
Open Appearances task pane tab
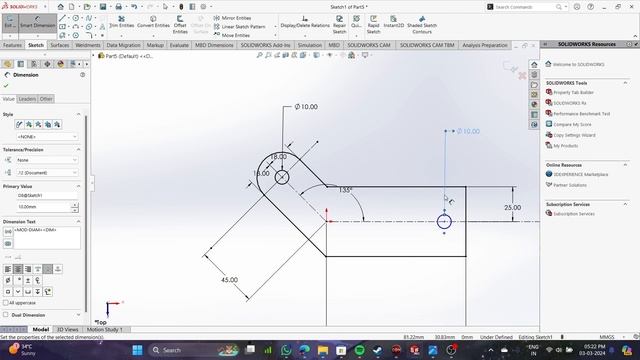click(x=534, y=104)
